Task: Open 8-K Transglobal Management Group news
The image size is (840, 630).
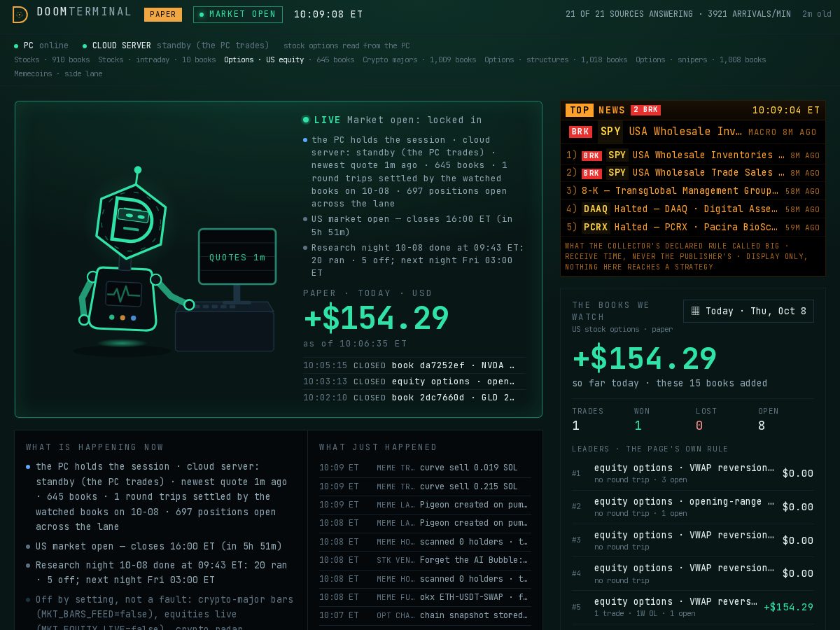Action: point(693,191)
